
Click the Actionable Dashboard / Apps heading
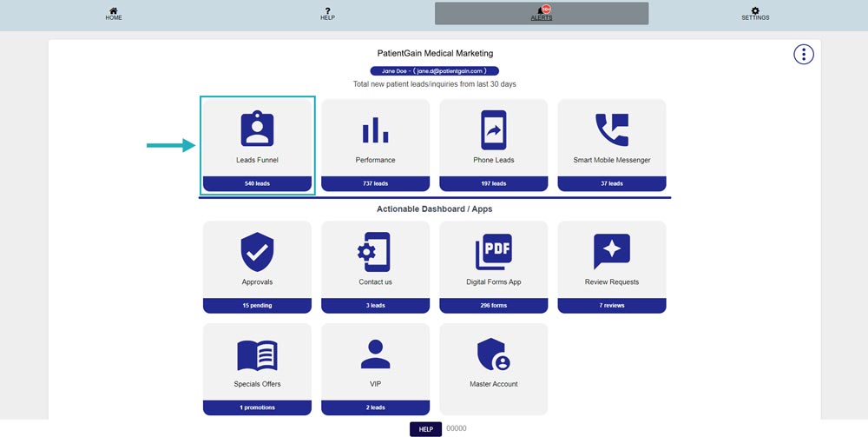coord(435,209)
